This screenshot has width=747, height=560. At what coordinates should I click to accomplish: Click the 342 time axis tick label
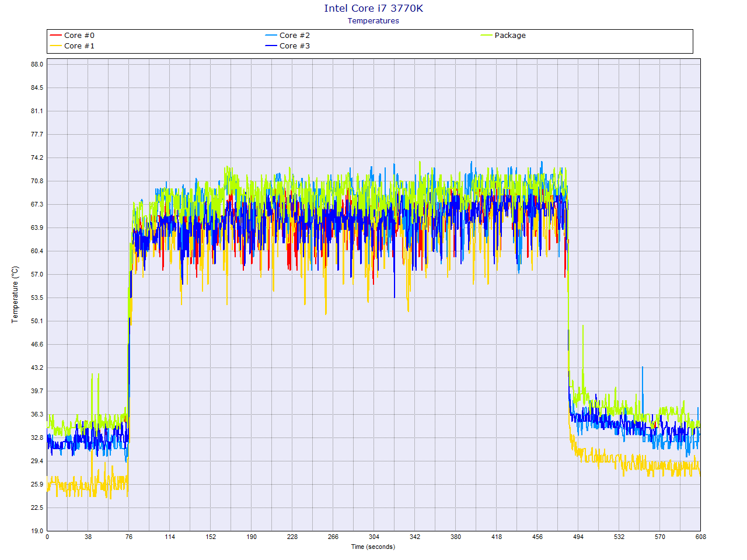(x=415, y=537)
